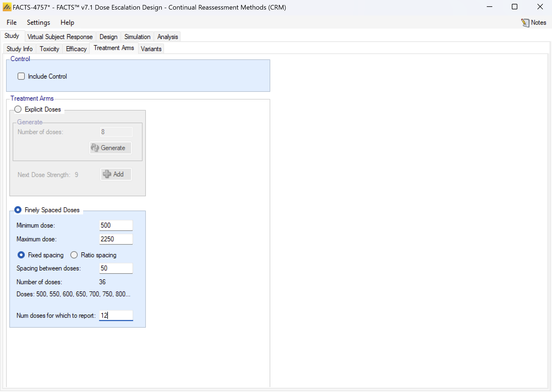This screenshot has height=392, width=552.
Task: Click the FACTS application logo icon
Action: click(x=7, y=7)
